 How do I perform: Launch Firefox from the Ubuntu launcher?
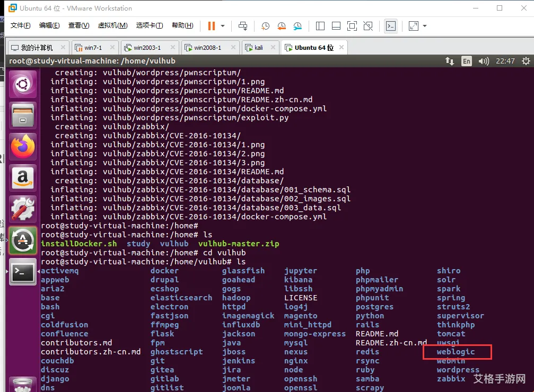(23, 147)
